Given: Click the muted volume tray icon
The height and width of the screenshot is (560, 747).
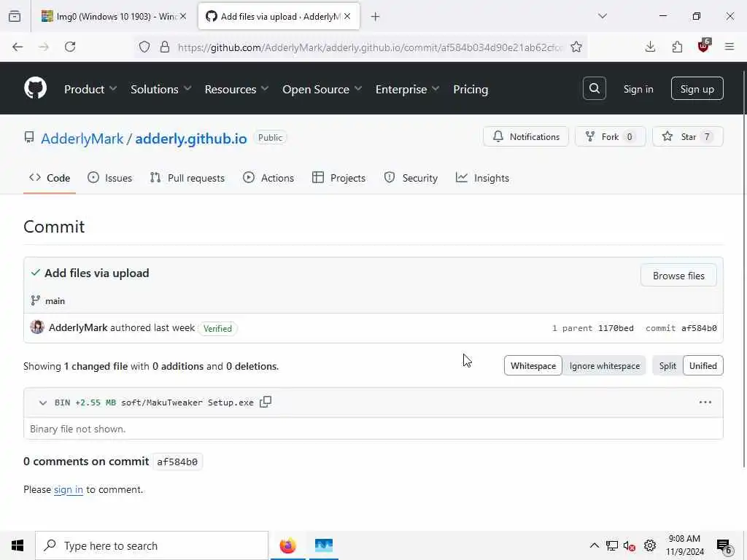Looking at the screenshot, I should pyautogui.click(x=630, y=545).
